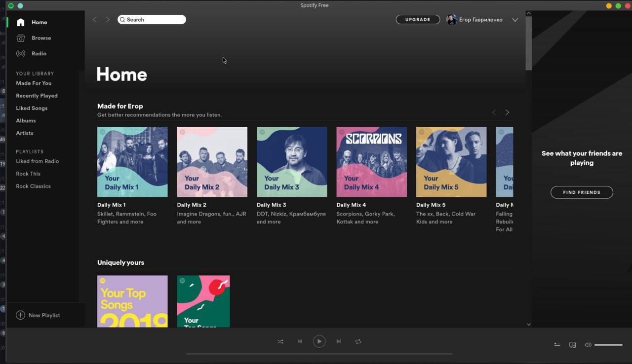Image resolution: width=632 pixels, height=364 pixels.
Task: Click the plus icon for New Playlist
Action: 20,315
